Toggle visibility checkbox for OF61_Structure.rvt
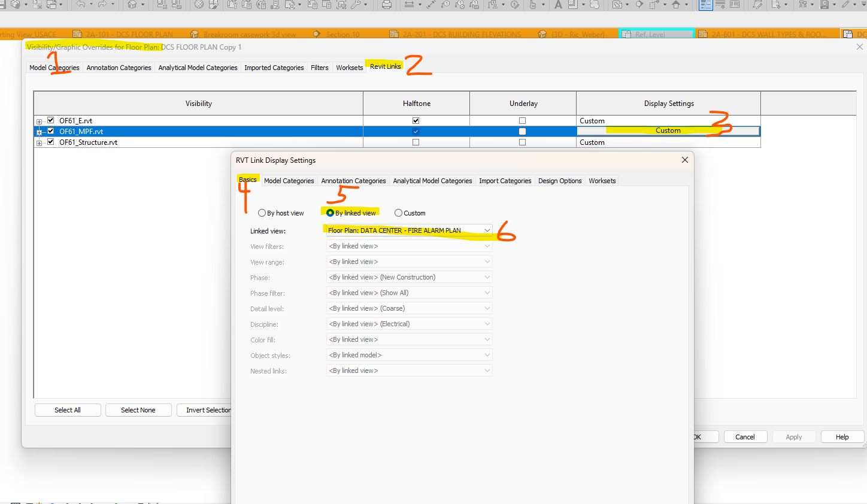The image size is (867, 504). pos(51,142)
